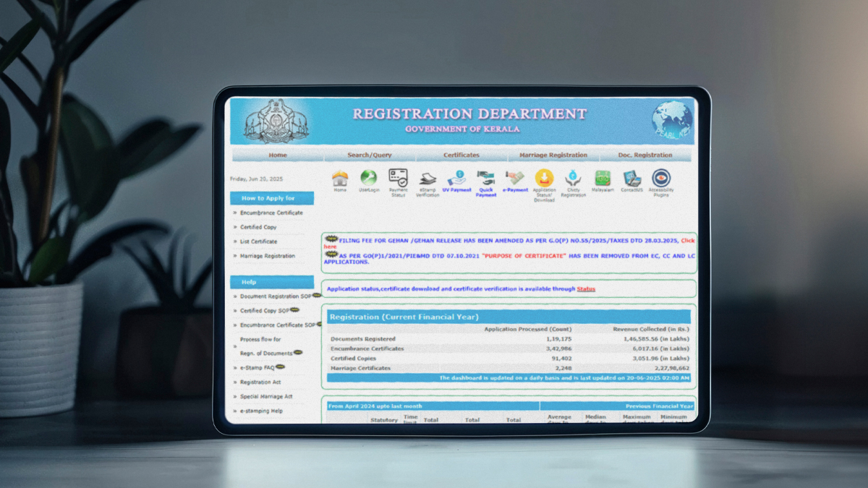The height and width of the screenshot is (488, 868).
Task: Open Encumbrance Certificate how-to link
Action: coord(271,213)
